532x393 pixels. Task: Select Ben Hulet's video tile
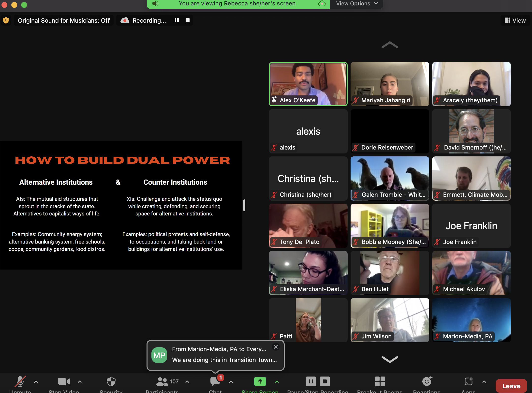pos(390,273)
